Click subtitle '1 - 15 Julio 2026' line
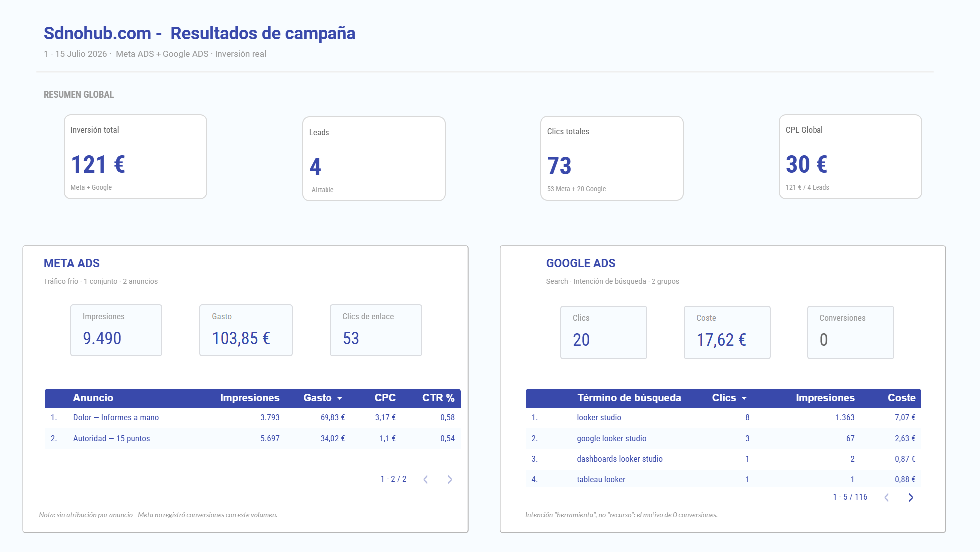The image size is (980, 552). click(155, 54)
